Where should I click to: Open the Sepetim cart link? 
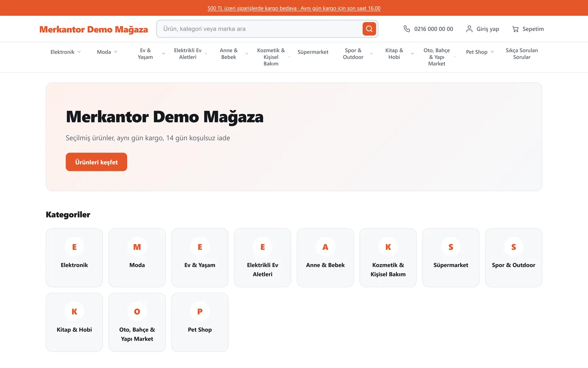pos(528,29)
